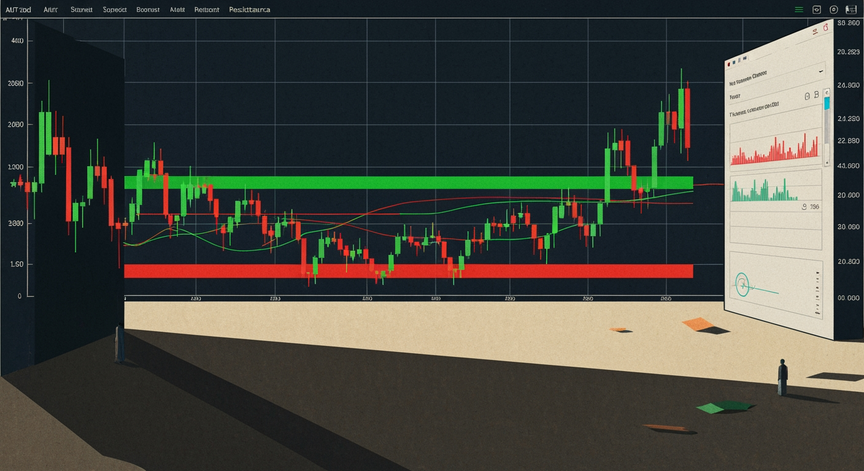Viewport: 864px width, 471px height.
Task: Open the 'Sopeoct' menu
Action: pos(115,10)
